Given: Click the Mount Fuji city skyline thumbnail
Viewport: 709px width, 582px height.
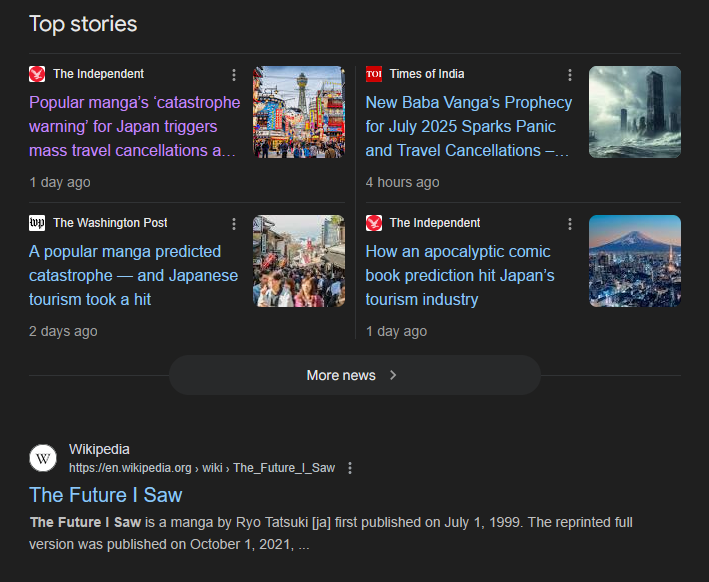Looking at the screenshot, I should pyautogui.click(x=635, y=261).
